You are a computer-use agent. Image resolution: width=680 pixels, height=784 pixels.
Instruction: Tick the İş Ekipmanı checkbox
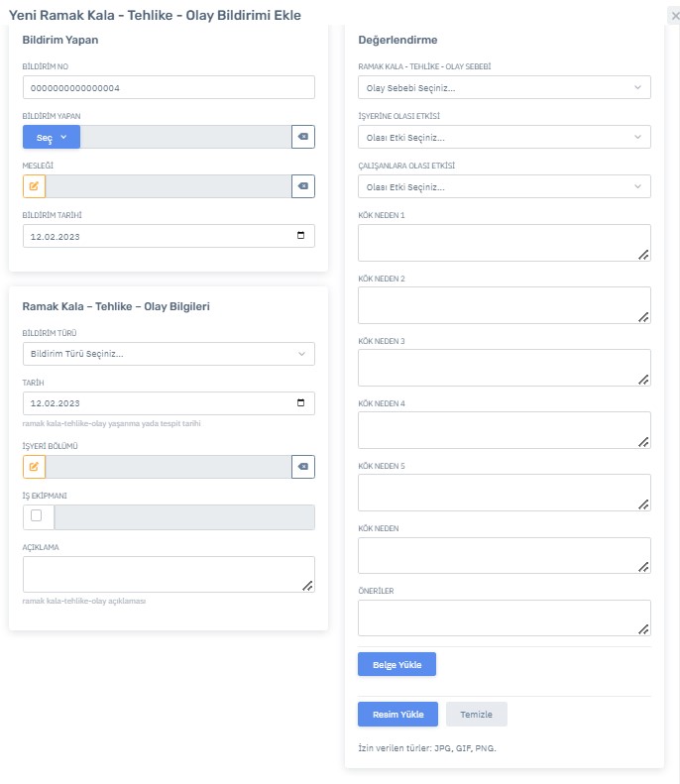37,516
